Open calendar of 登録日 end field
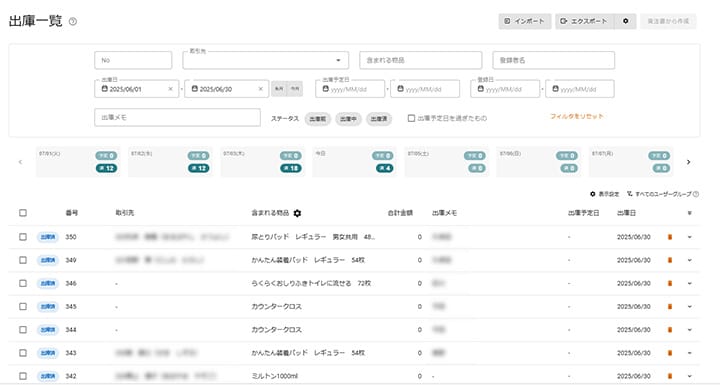This screenshot has width=720, height=385. pos(555,89)
